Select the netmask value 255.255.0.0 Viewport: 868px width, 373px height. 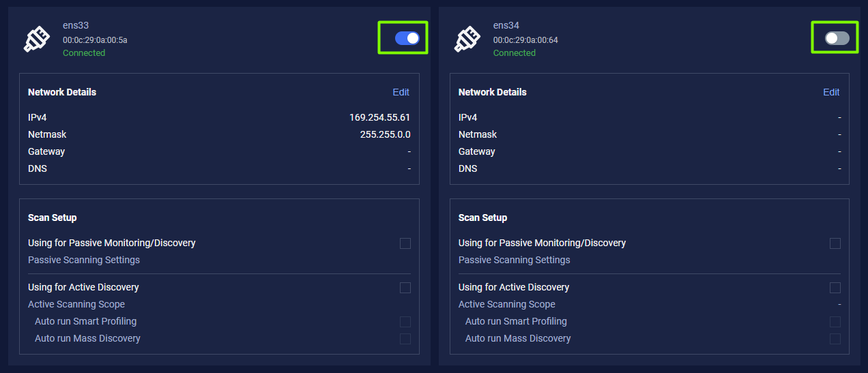click(386, 134)
